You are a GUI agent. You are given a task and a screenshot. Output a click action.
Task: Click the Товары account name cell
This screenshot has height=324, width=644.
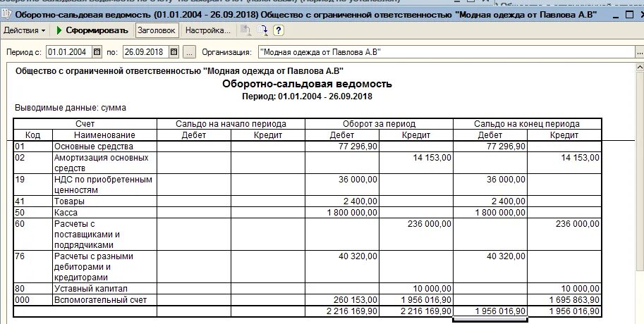pyautogui.click(x=104, y=201)
